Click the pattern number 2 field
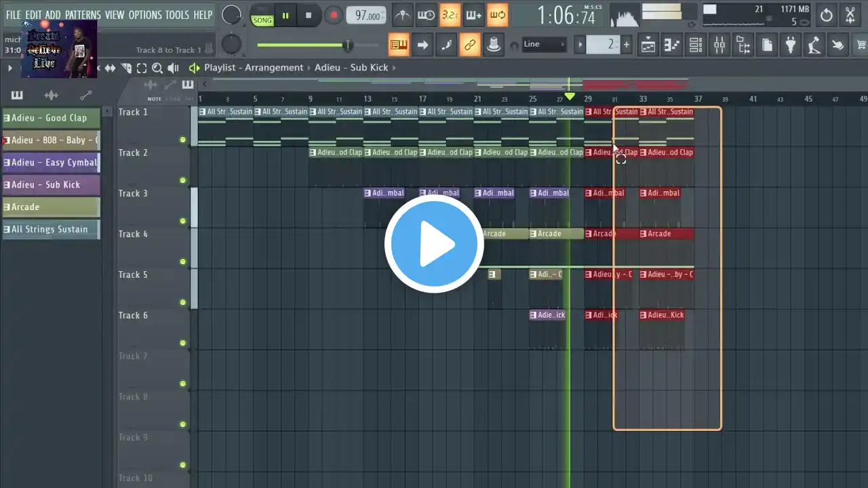 click(603, 45)
